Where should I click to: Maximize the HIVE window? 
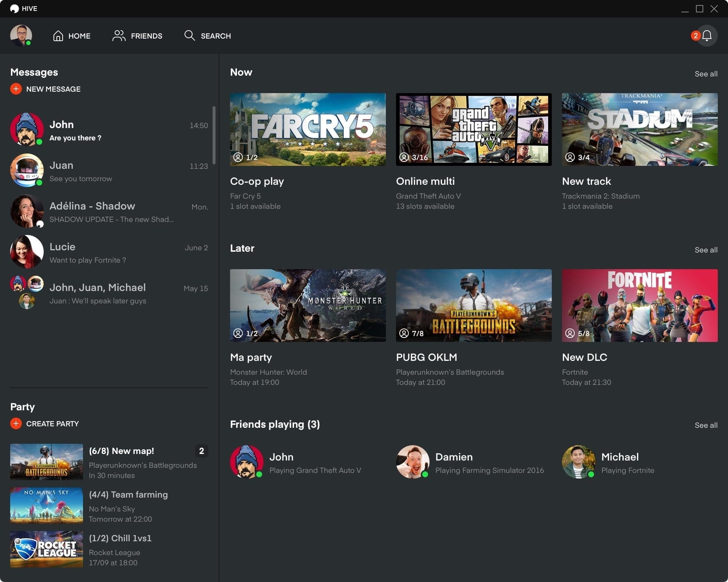point(700,9)
